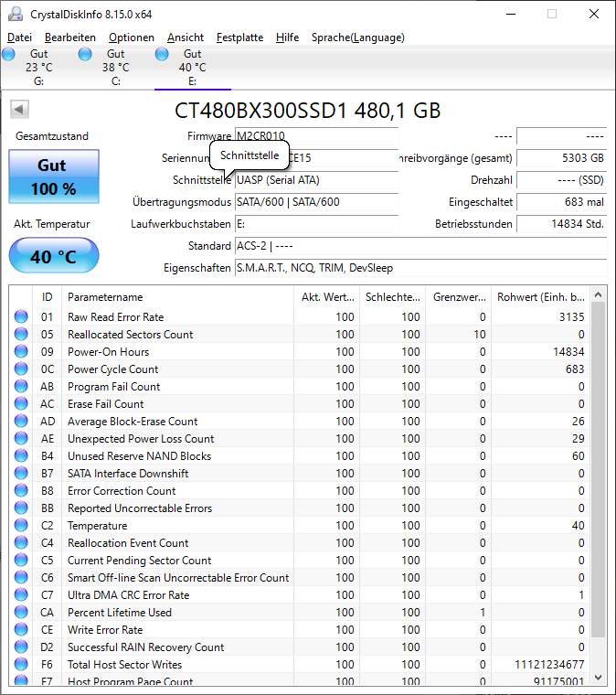Click the Eigenschaften field S.M.A.R.T., NCQ, TRIM

pos(420,268)
